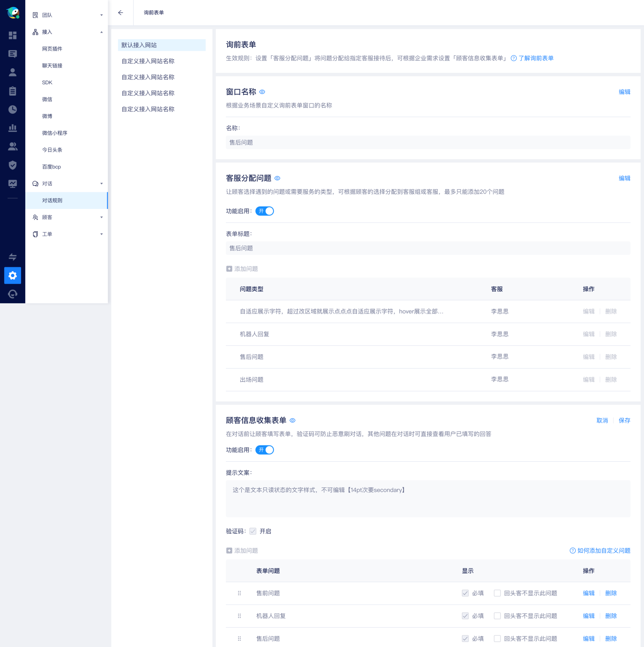
Task: Click the headset support icon
Action: (x=13, y=294)
